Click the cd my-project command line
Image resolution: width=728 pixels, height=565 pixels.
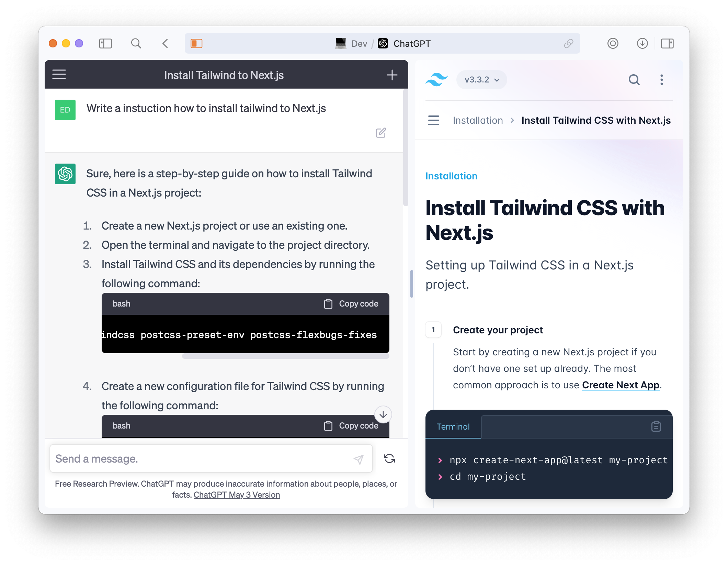point(488,477)
